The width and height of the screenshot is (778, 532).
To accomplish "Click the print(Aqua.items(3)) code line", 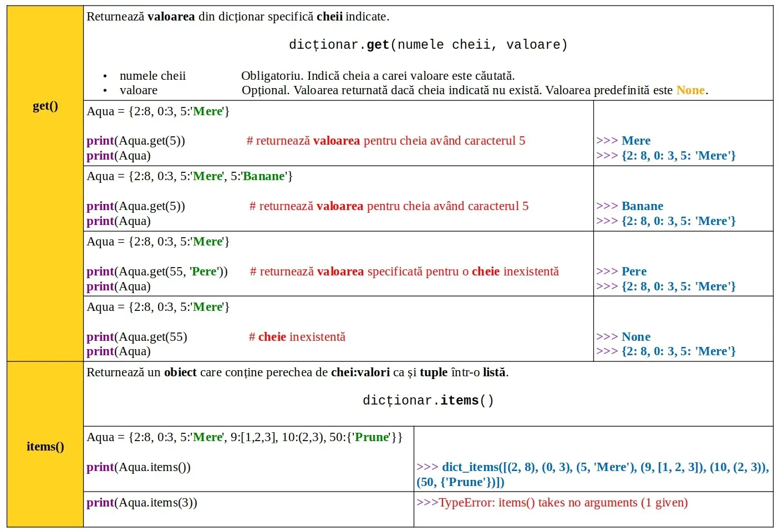I will 142,503.
